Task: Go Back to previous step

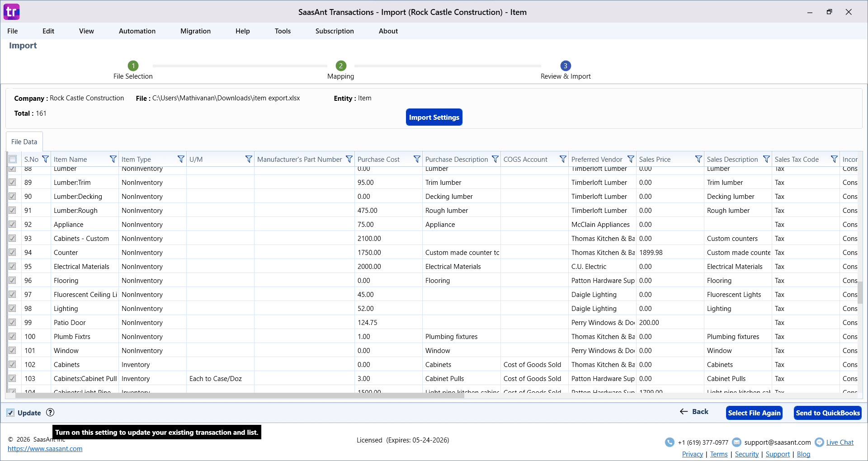Action: [x=694, y=412]
